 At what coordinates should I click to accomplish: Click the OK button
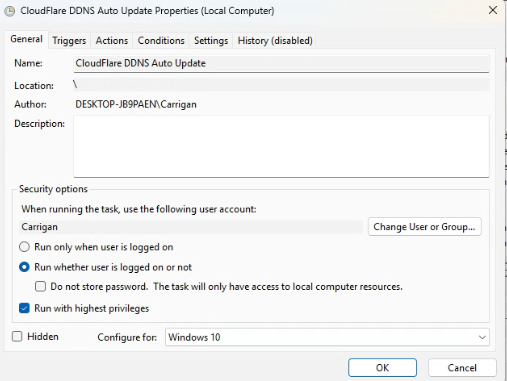(x=382, y=368)
